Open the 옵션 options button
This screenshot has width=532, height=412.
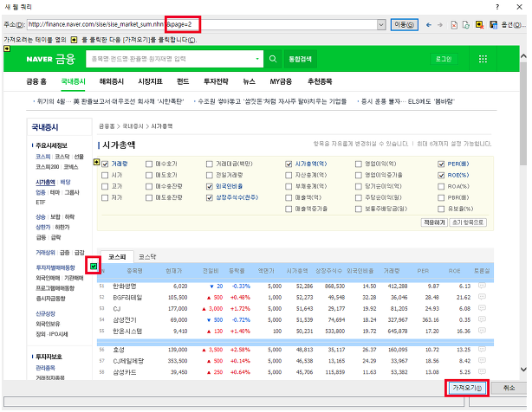click(x=511, y=25)
